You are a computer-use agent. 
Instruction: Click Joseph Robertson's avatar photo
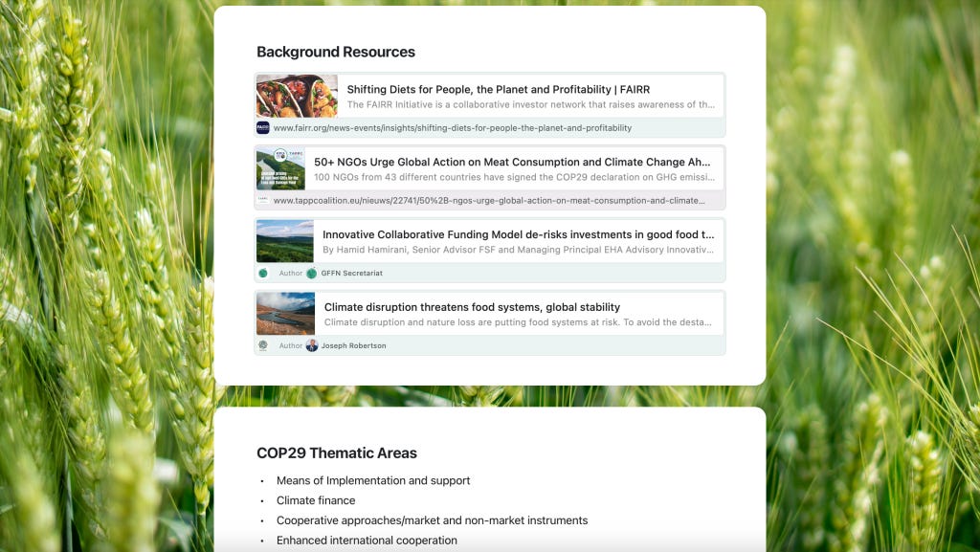click(312, 345)
